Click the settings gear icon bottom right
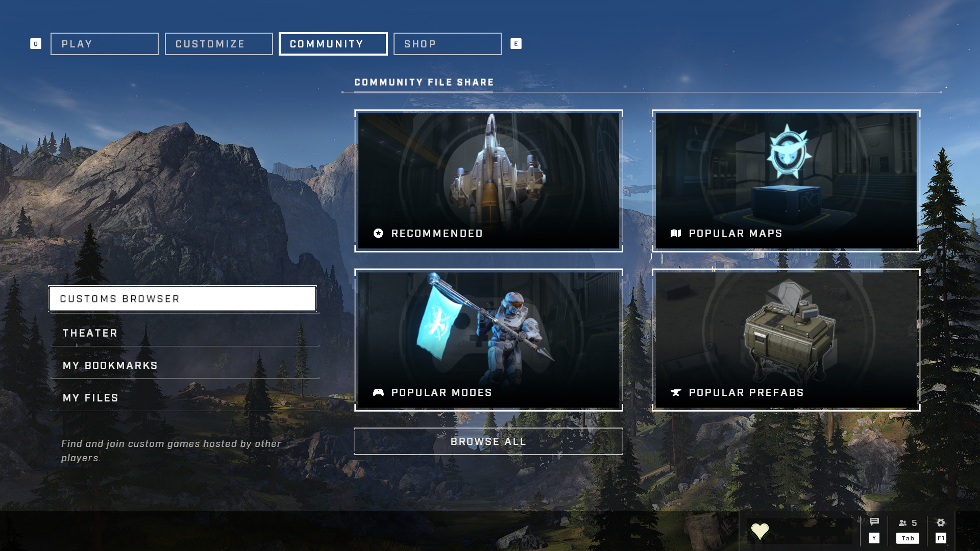This screenshot has width=980, height=551. pos(941,523)
